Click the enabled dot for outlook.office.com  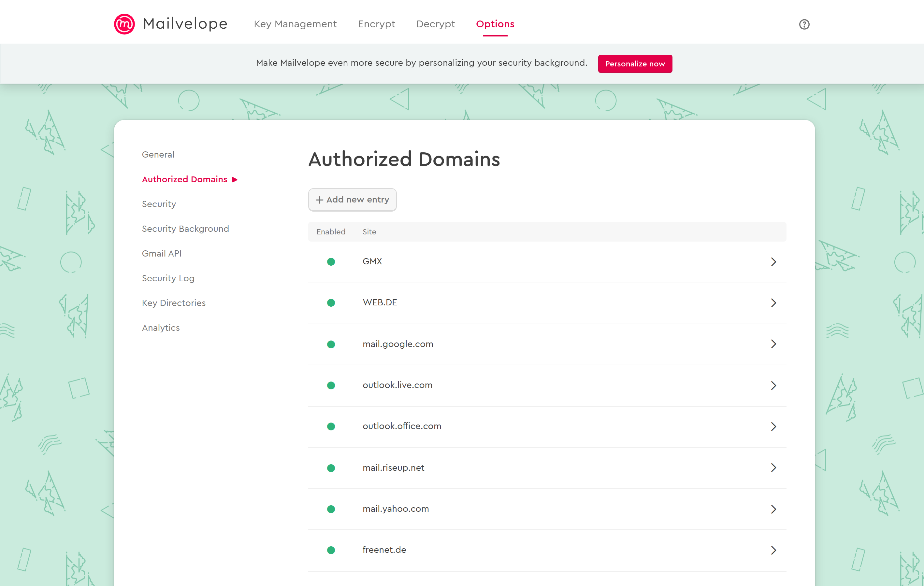click(331, 426)
